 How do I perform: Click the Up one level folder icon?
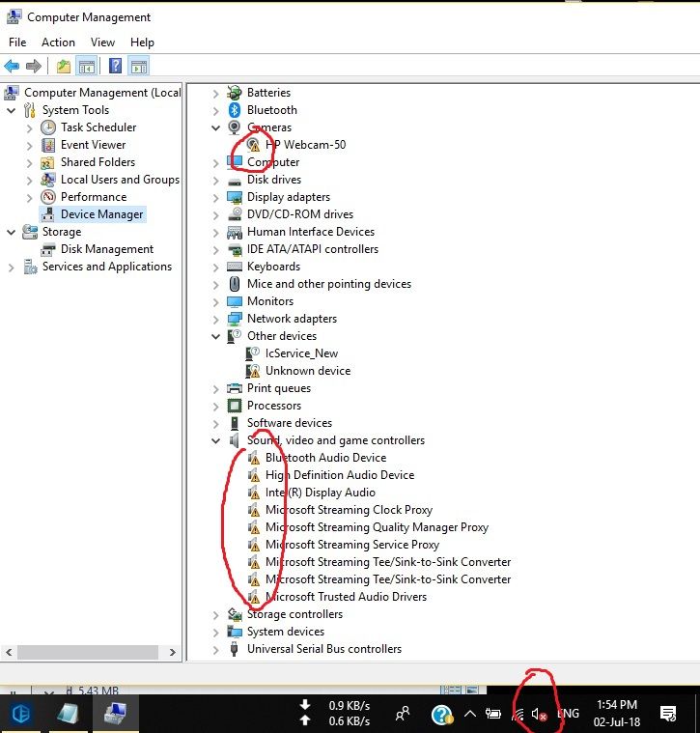point(64,66)
